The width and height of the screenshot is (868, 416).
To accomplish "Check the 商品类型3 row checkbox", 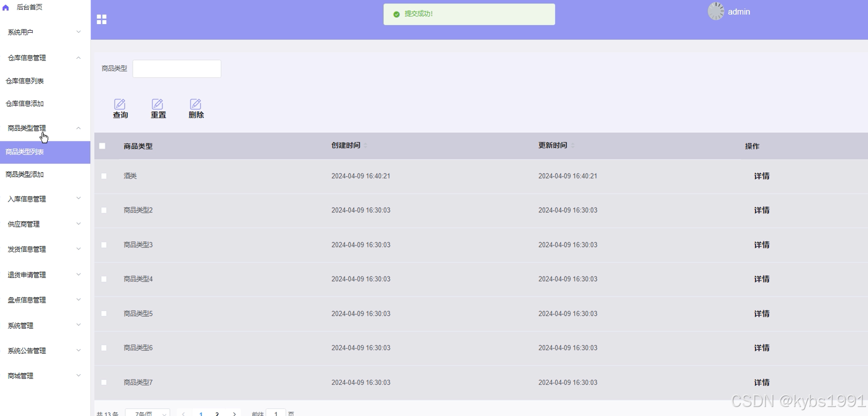I will [104, 245].
